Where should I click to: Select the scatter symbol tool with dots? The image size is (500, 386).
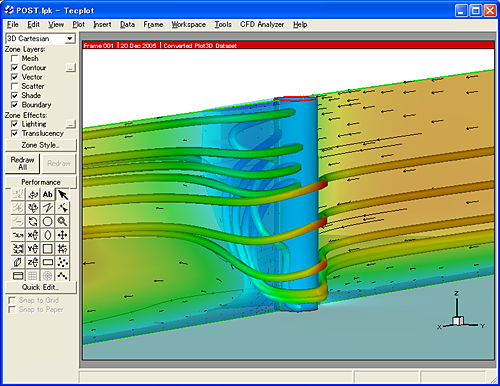coord(62,262)
